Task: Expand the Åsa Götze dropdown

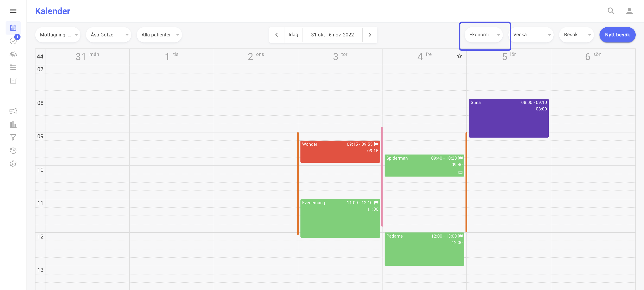Action: [x=108, y=35]
